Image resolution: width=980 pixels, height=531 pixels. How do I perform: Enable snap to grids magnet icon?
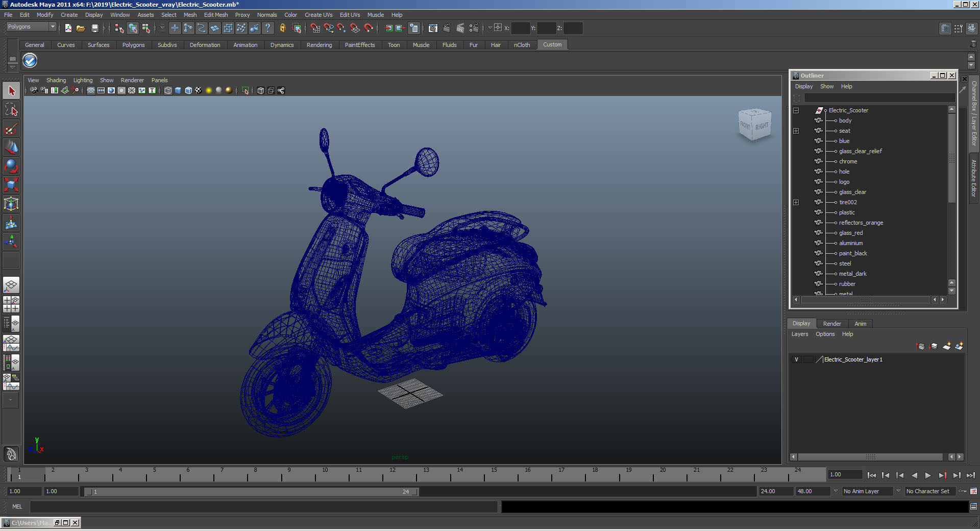[x=315, y=28]
